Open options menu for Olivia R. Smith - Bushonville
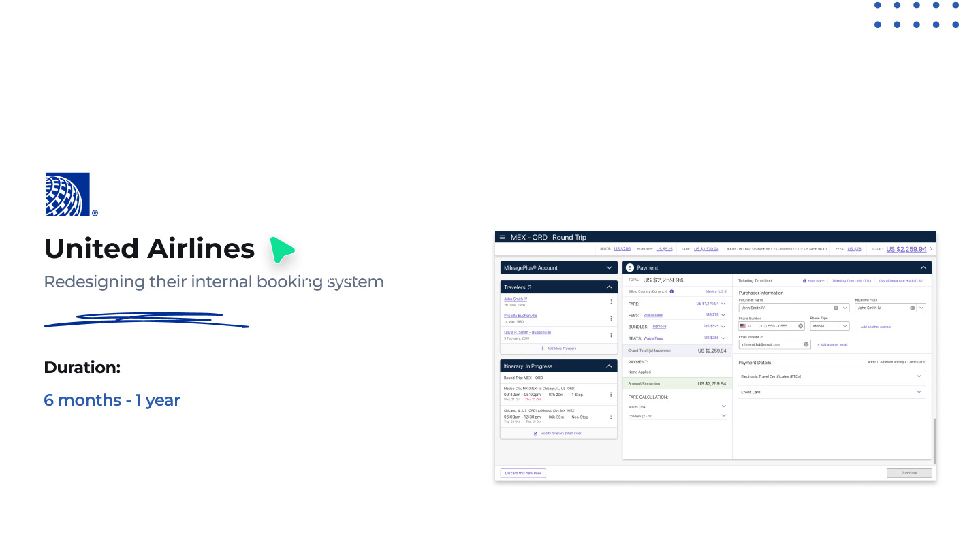 611,334
